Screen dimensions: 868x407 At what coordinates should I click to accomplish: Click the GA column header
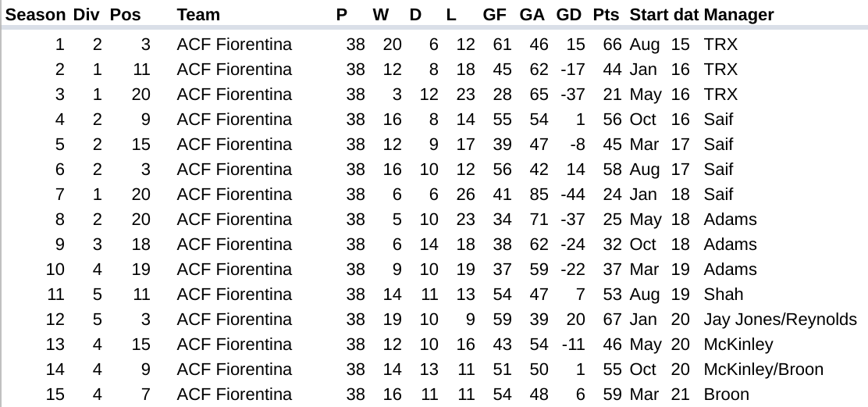pyautogui.click(x=532, y=15)
